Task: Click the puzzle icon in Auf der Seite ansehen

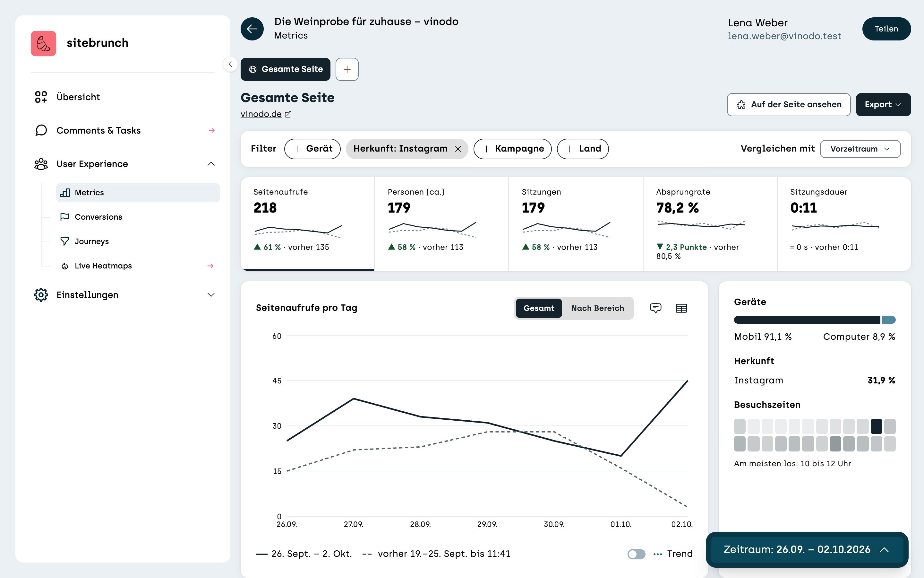Action: coord(741,105)
